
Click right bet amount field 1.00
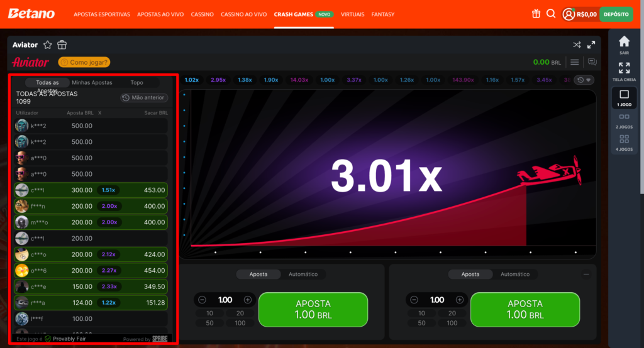(x=437, y=300)
